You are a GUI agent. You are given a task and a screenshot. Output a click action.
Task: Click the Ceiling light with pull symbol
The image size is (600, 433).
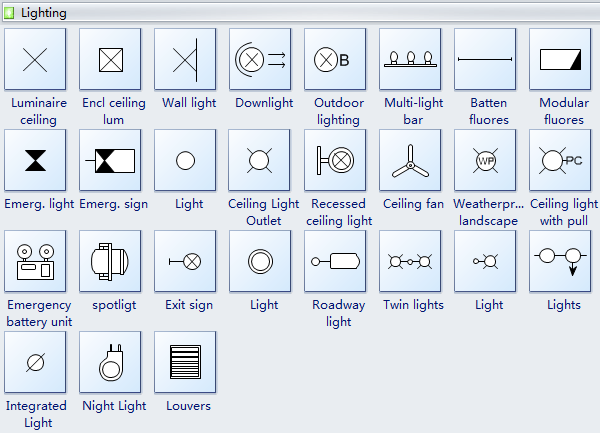(560, 160)
